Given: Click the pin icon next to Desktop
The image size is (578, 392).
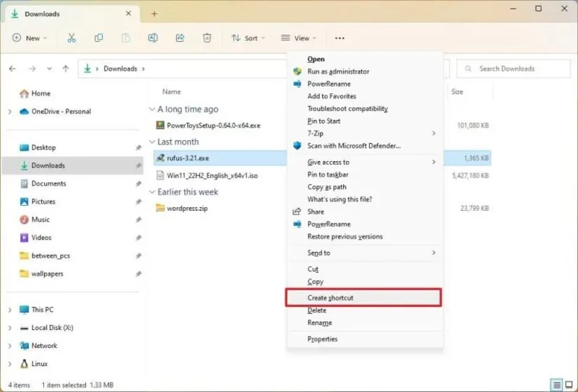Looking at the screenshot, I should (138, 148).
